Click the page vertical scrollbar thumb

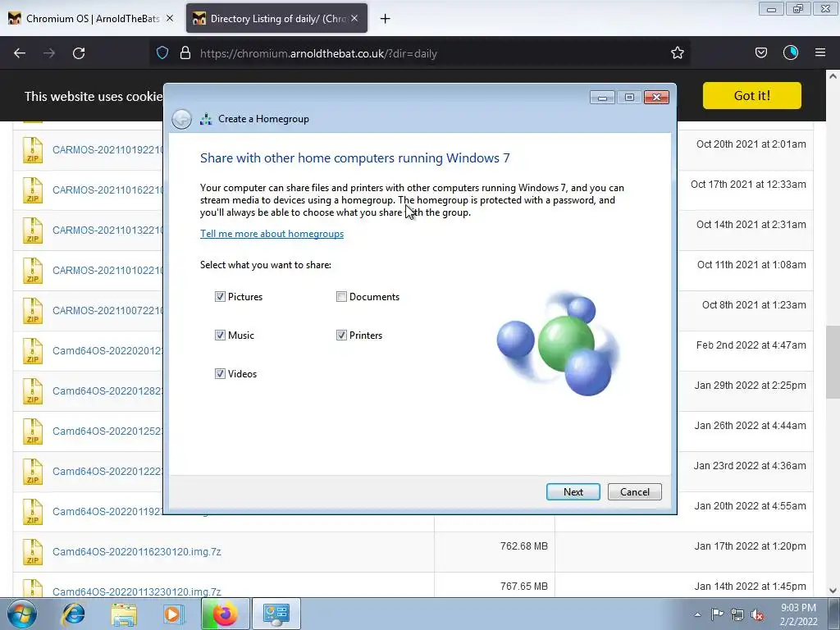(x=833, y=362)
